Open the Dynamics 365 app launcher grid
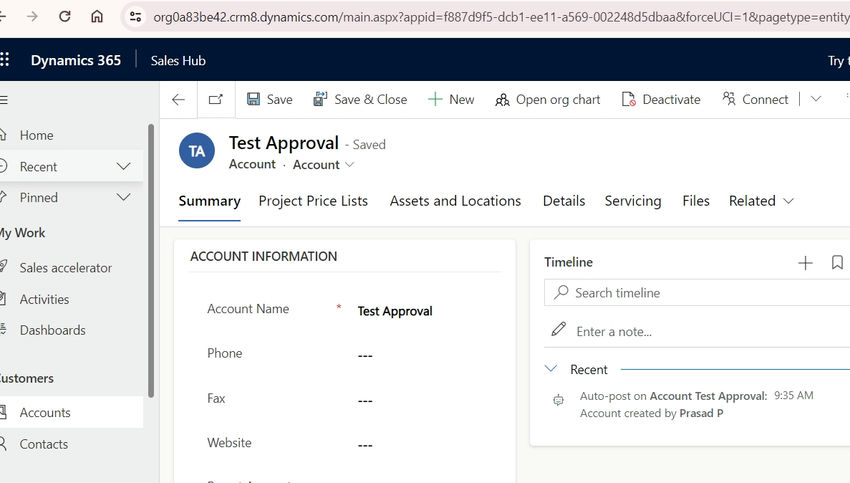The image size is (850, 483). (4, 60)
